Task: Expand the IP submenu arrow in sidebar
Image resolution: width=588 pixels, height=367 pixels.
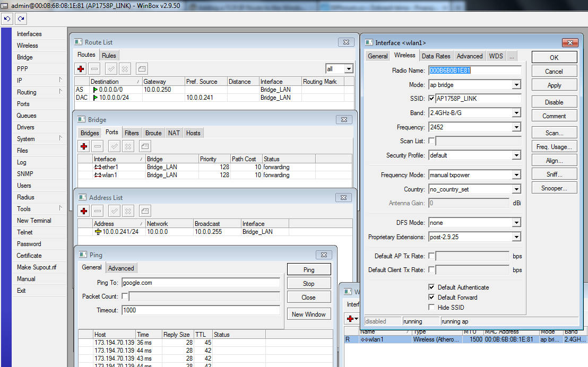Action: (60, 80)
